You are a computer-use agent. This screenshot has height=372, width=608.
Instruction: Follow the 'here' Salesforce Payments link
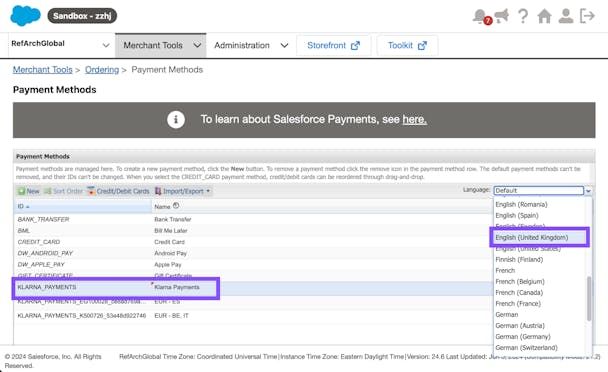(415, 119)
